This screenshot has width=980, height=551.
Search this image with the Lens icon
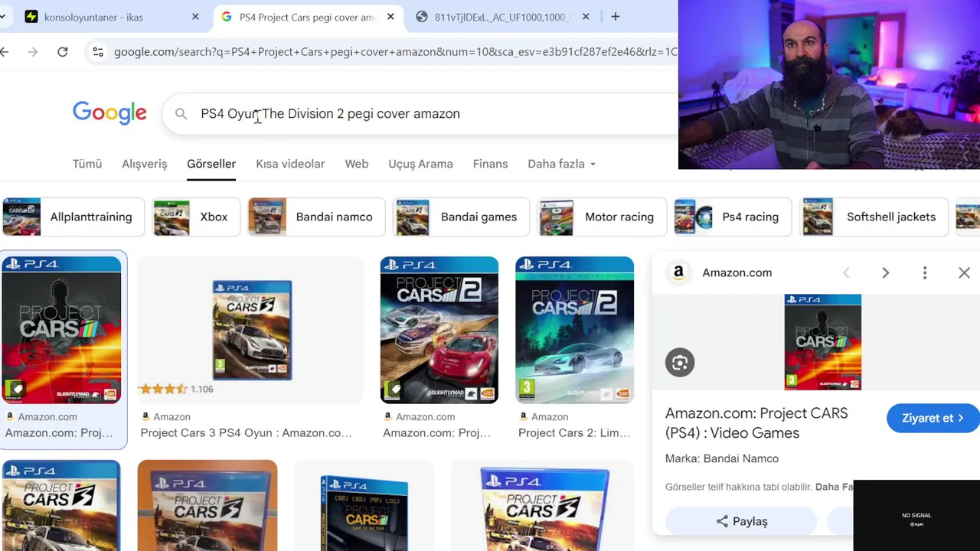pos(680,363)
